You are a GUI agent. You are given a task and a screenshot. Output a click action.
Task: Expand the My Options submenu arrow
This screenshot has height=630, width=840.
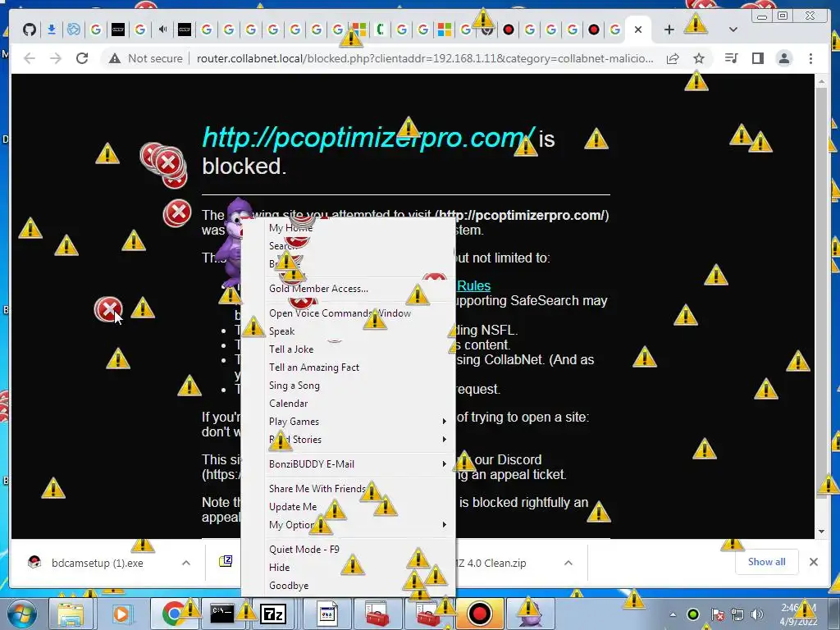pyautogui.click(x=444, y=525)
